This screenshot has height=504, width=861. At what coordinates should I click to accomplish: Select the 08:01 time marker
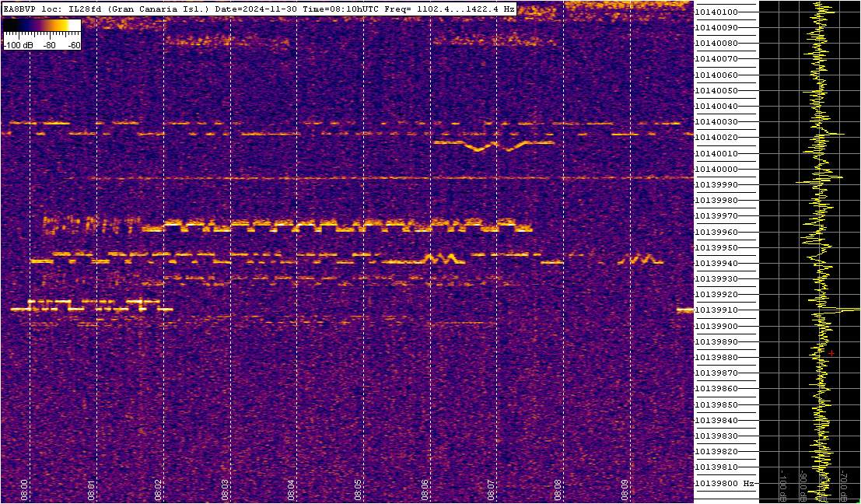pyautogui.click(x=91, y=488)
